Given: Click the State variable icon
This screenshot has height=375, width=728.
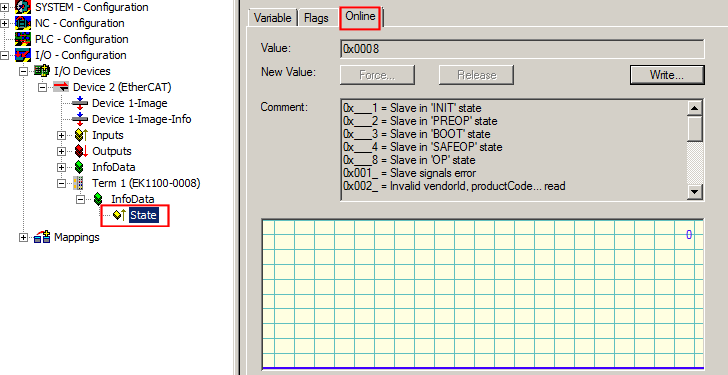Looking at the screenshot, I should point(119,215).
